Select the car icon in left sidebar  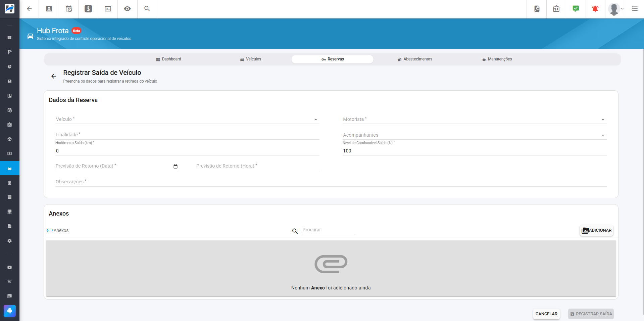click(x=10, y=168)
